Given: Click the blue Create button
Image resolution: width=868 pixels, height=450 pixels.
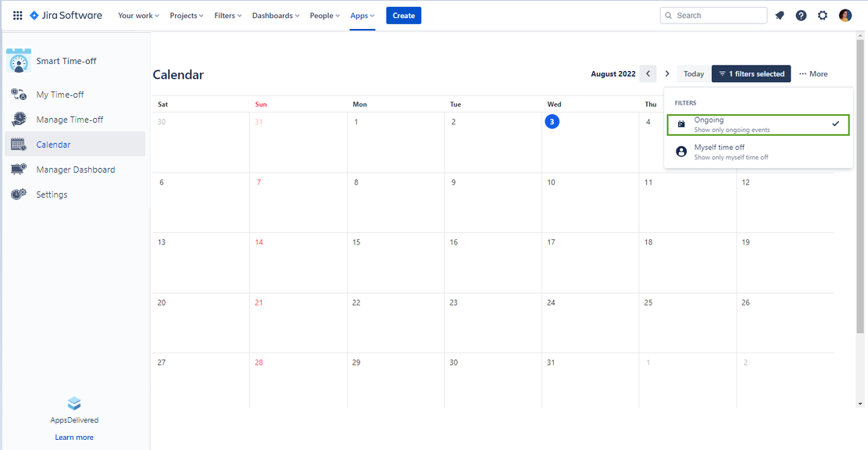Looking at the screenshot, I should click(x=403, y=16).
